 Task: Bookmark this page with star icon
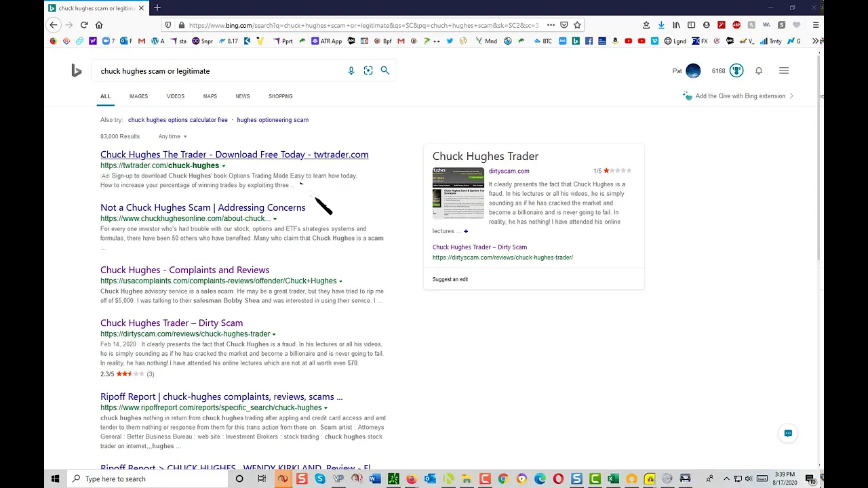point(577,25)
